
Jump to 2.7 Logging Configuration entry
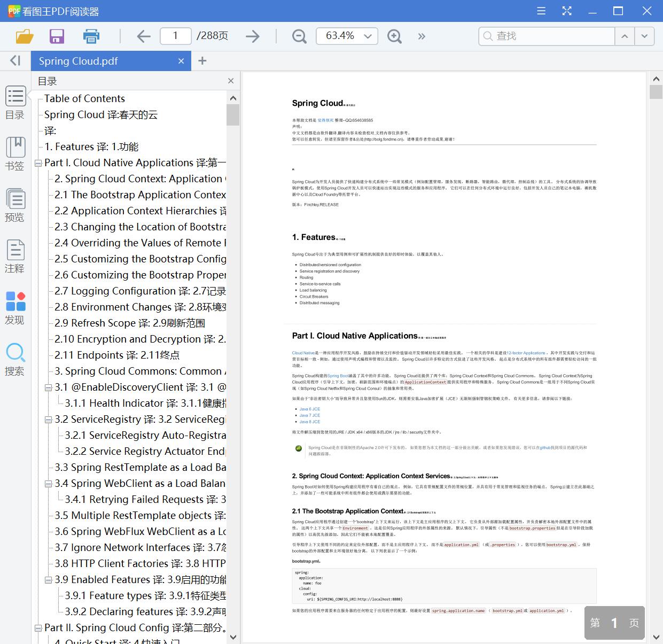coord(140,291)
